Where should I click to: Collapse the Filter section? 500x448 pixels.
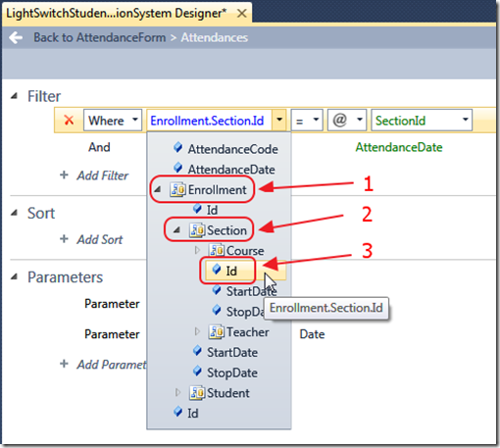pos(14,96)
